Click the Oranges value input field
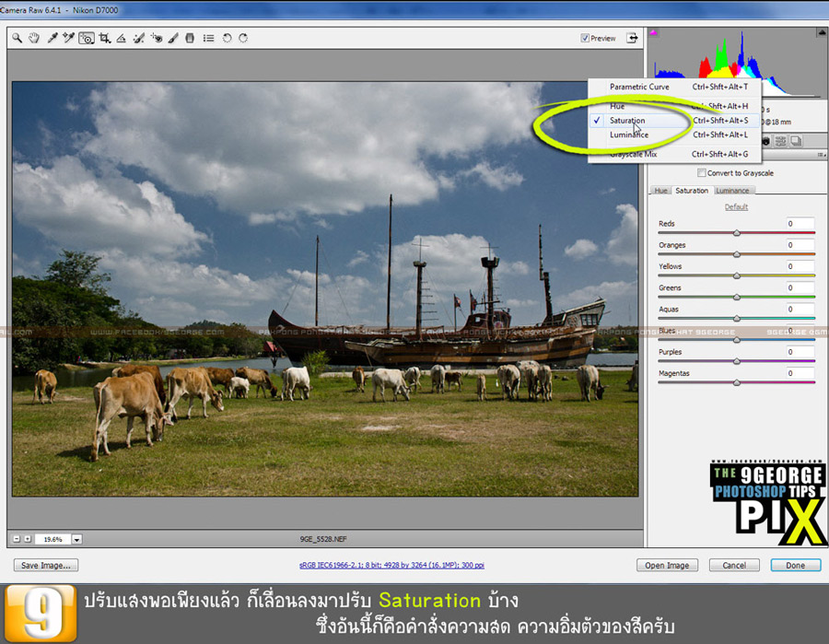This screenshot has width=829, height=644. point(800,245)
